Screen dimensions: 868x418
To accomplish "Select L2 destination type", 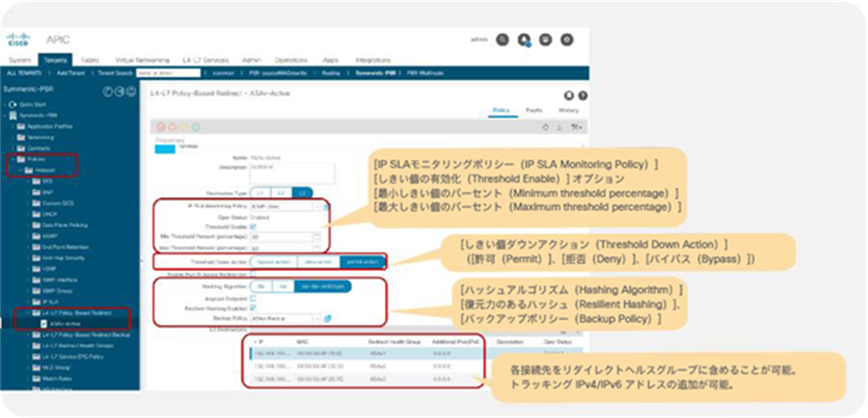I will click(x=281, y=193).
